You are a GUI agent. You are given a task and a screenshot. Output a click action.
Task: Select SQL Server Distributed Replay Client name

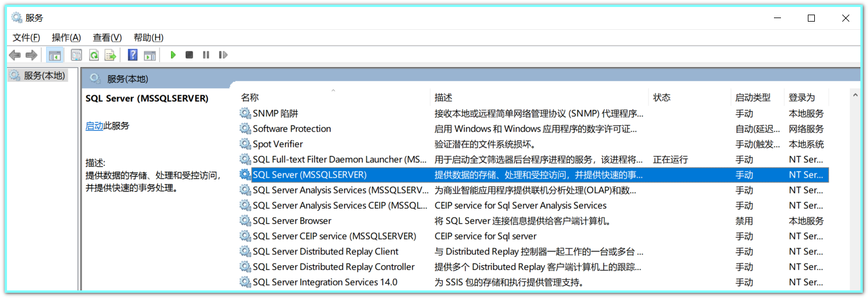point(325,251)
